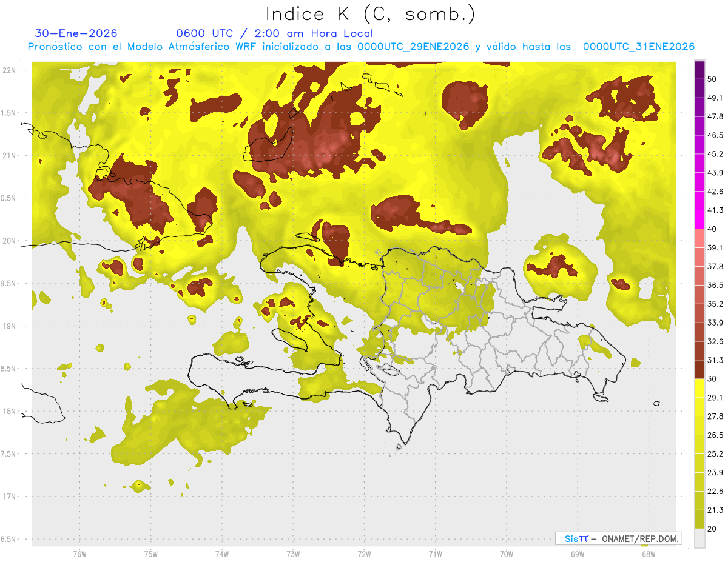This screenshot has height=562, width=728.
Task: Click the '22N' latitude label
Action: tap(9, 70)
